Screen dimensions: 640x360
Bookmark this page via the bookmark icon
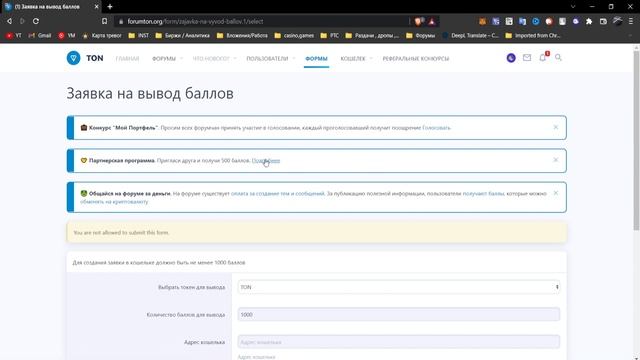[104, 21]
